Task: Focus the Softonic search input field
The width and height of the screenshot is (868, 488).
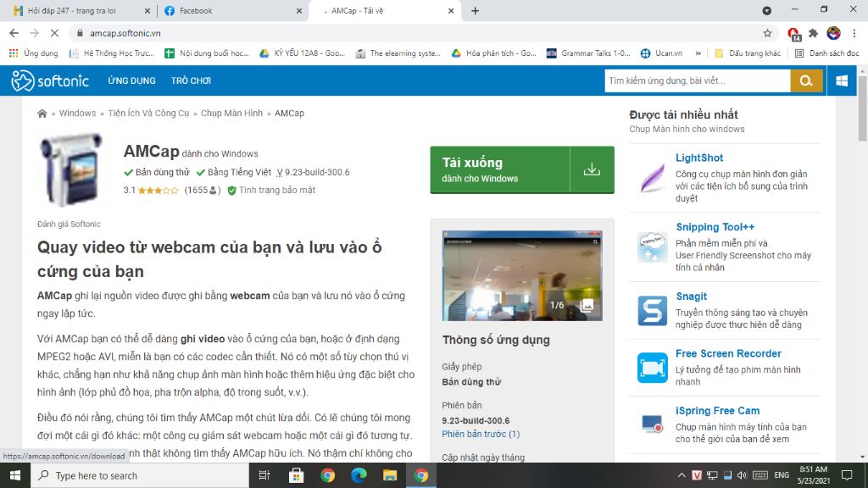Action: 698,80
